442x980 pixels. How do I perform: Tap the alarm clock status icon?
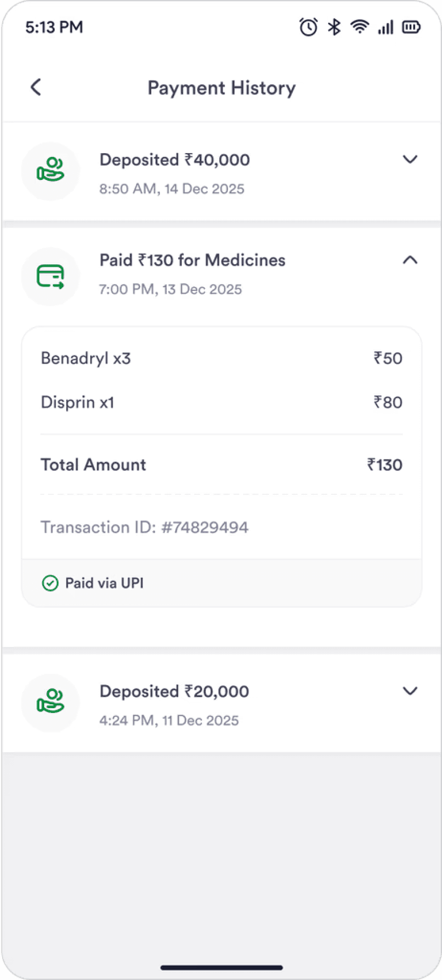(x=308, y=27)
